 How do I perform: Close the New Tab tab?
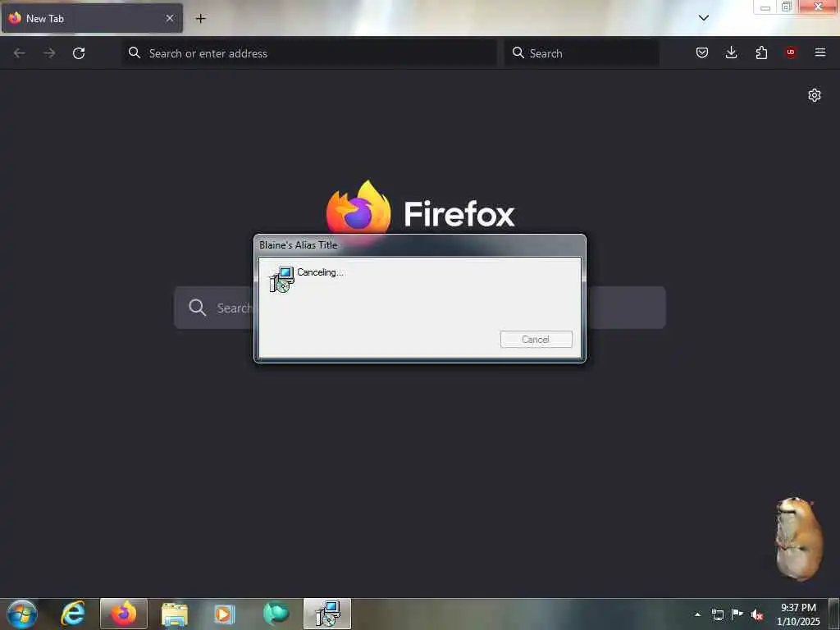pyautogui.click(x=170, y=18)
